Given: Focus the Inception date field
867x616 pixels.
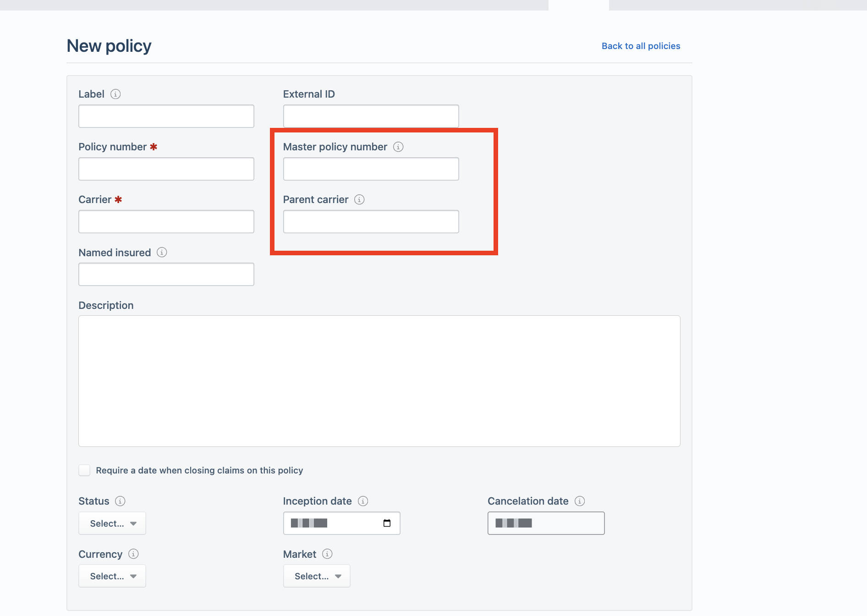Looking at the screenshot, I should pyautogui.click(x=342, y=523).
